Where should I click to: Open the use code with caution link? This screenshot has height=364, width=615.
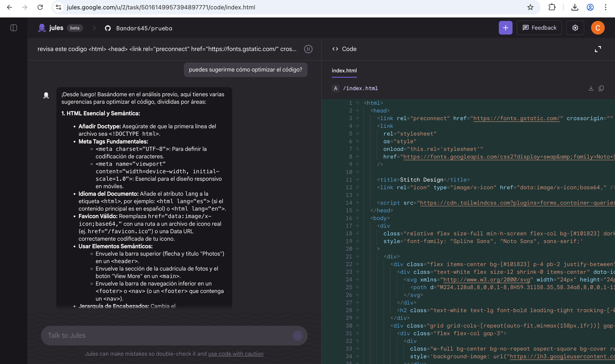236,354
